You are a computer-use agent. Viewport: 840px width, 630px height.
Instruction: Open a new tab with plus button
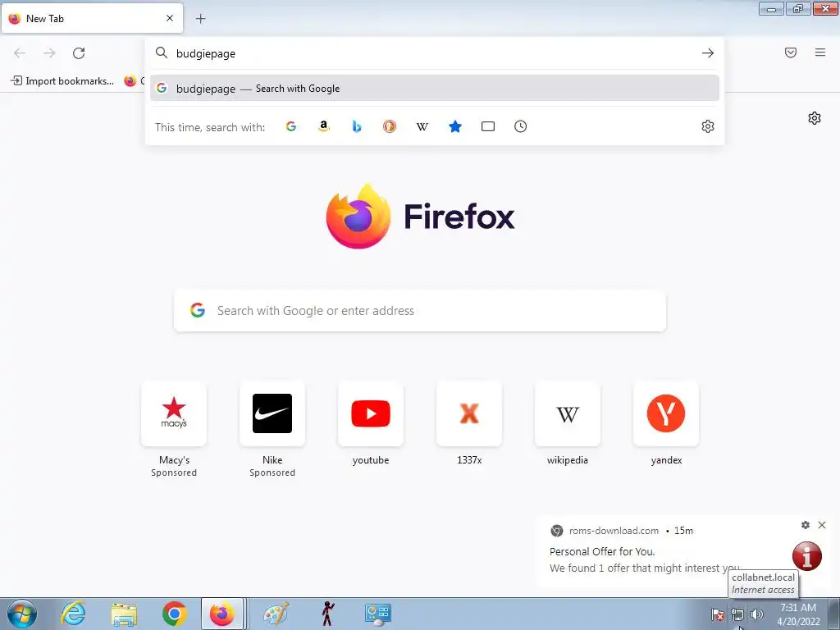point(200,19)
